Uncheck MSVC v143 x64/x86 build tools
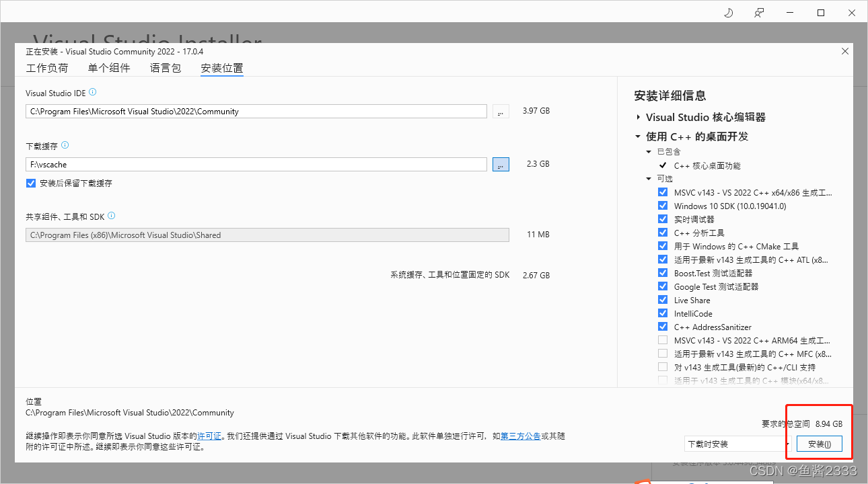868x484 pixels. pyautogui.click(x=663, y=192)
